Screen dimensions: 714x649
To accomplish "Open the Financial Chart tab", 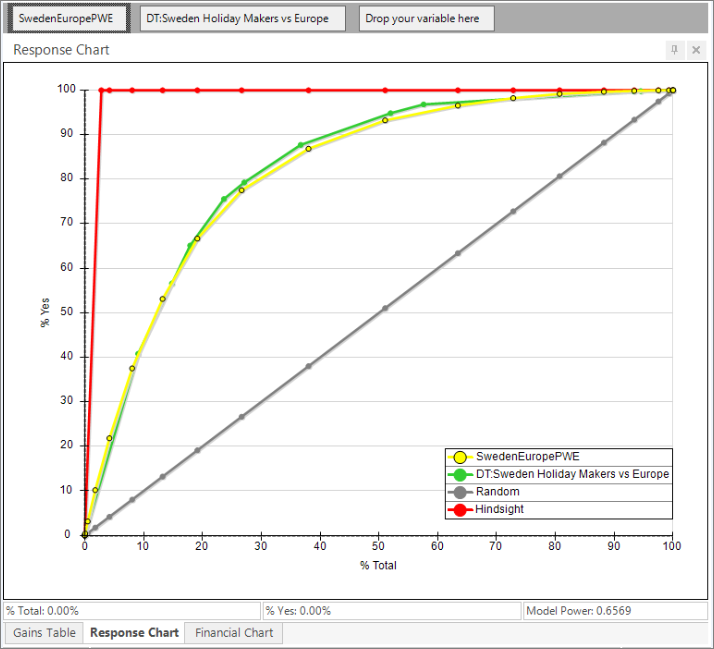I will [234, 633].
